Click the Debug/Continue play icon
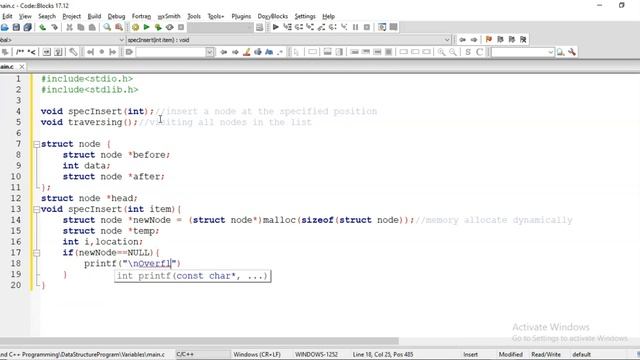 (276, 27)
